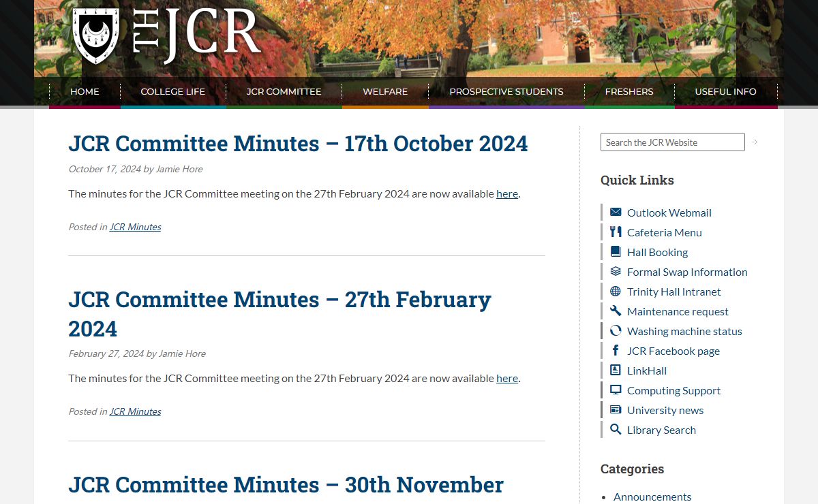Open the 27th February 2024 minutes post
The width and height of the screenshot is (818, 504).
[279, 314]
